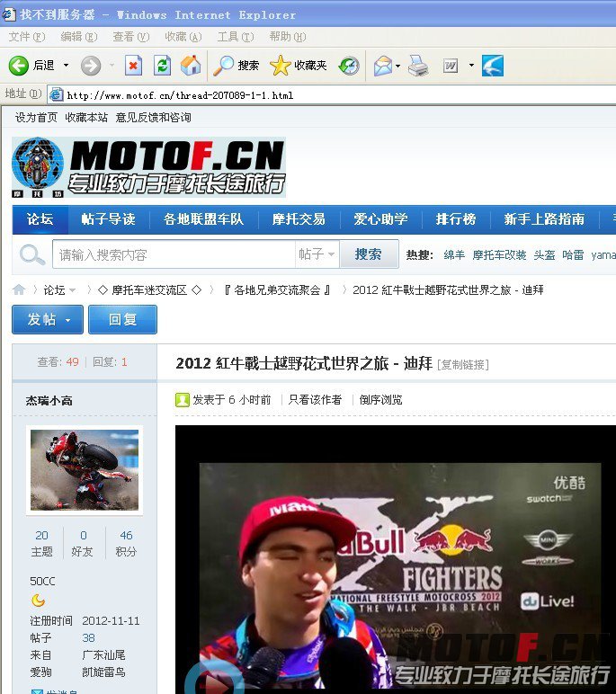Open 摩托车迷交流区 breadcrumb link

(x=149, y=290)
